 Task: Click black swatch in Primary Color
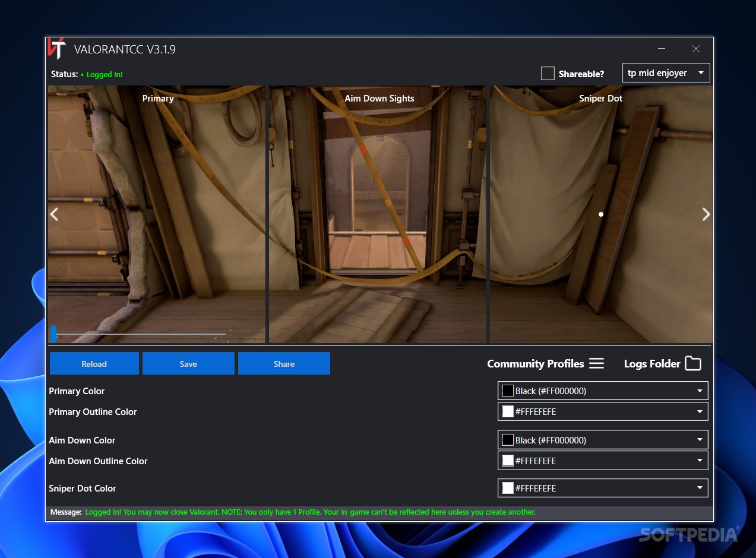pos(508,391)
